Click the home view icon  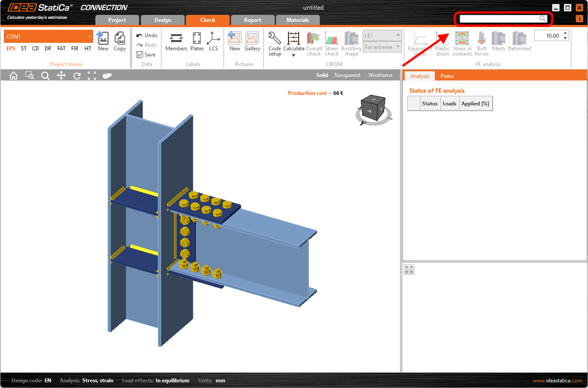14,76
